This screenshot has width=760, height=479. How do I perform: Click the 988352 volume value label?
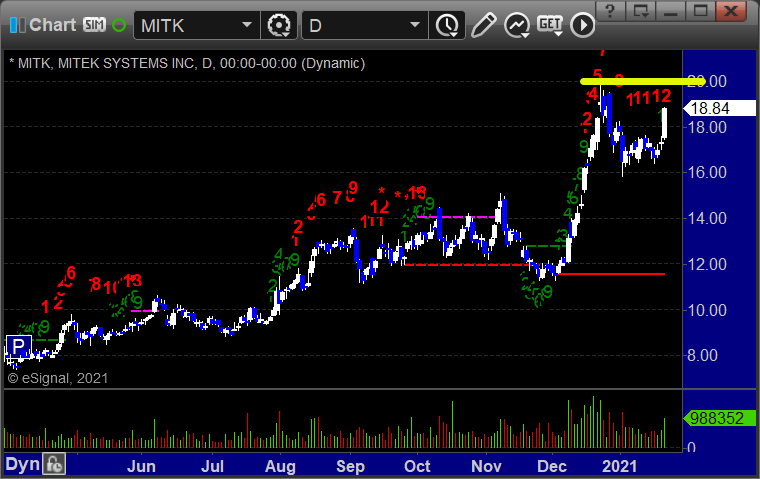tap(719, 418)
